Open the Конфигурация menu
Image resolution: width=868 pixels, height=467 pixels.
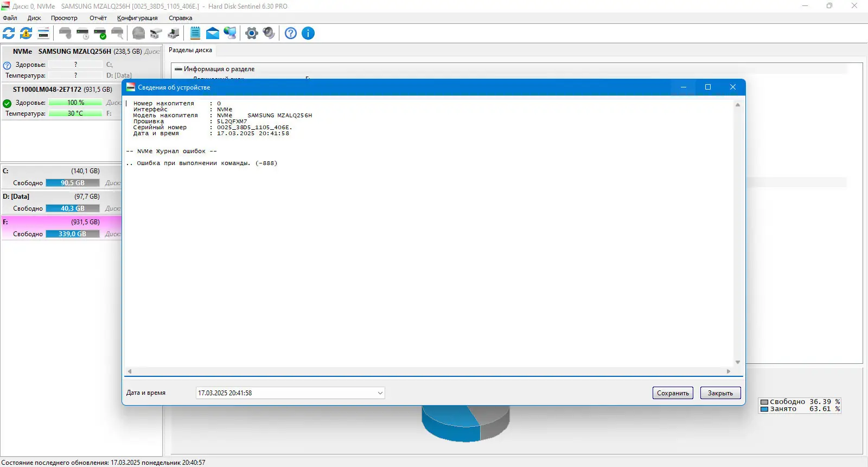(x=137, y=18)
